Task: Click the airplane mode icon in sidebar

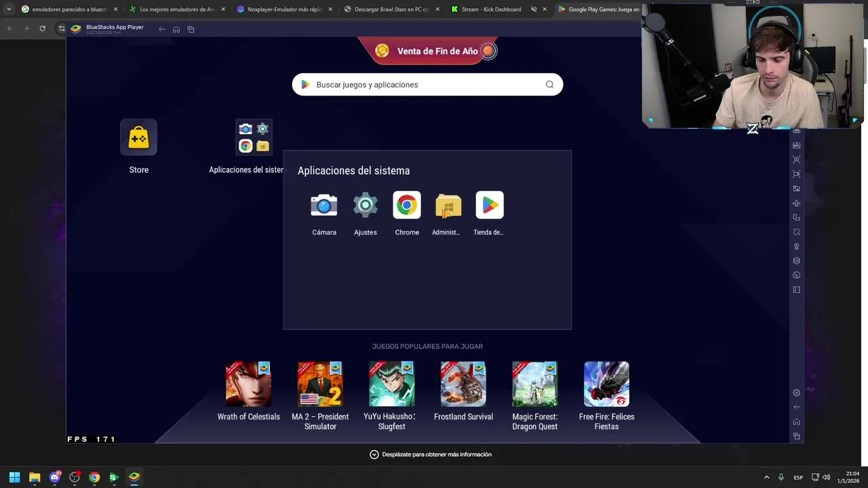Action: (x=797, y=203)
